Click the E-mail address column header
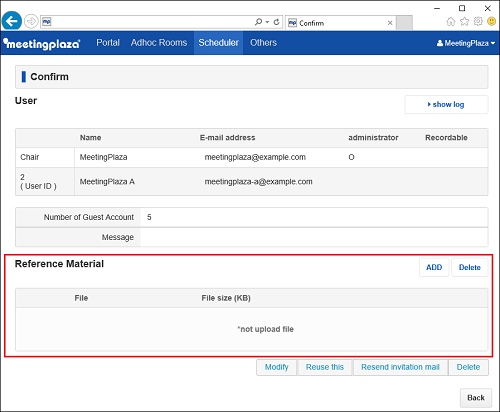Viewport: 500px width, 412px height. pyautogui.click(x=227, y=138)
